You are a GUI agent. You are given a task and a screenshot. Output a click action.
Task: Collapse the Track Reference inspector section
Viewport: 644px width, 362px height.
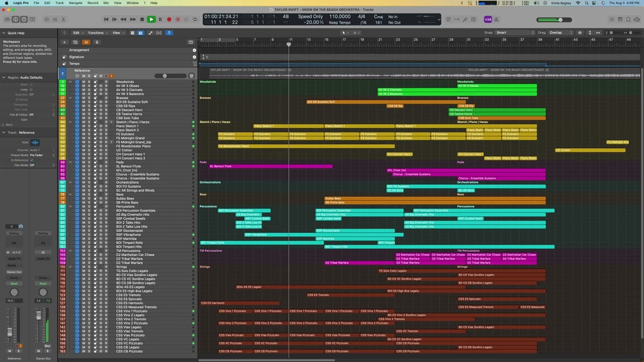[x=4, y=133]
